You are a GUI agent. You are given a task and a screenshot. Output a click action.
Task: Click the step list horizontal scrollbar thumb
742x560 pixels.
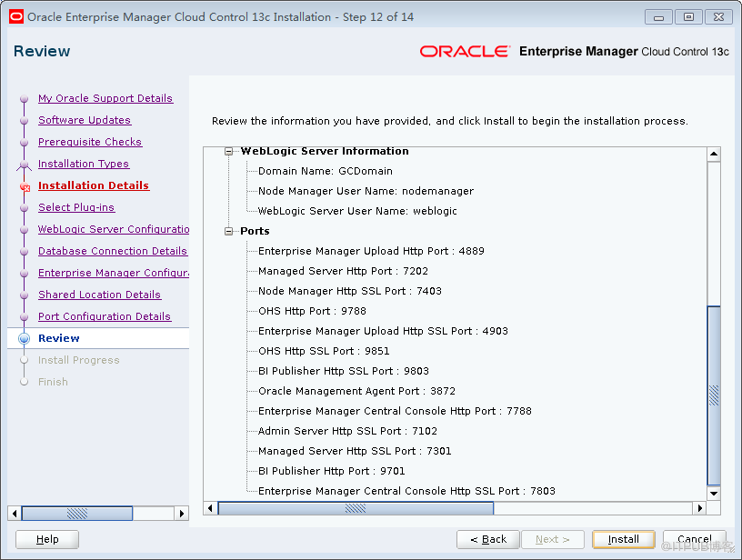pos(77,514)
